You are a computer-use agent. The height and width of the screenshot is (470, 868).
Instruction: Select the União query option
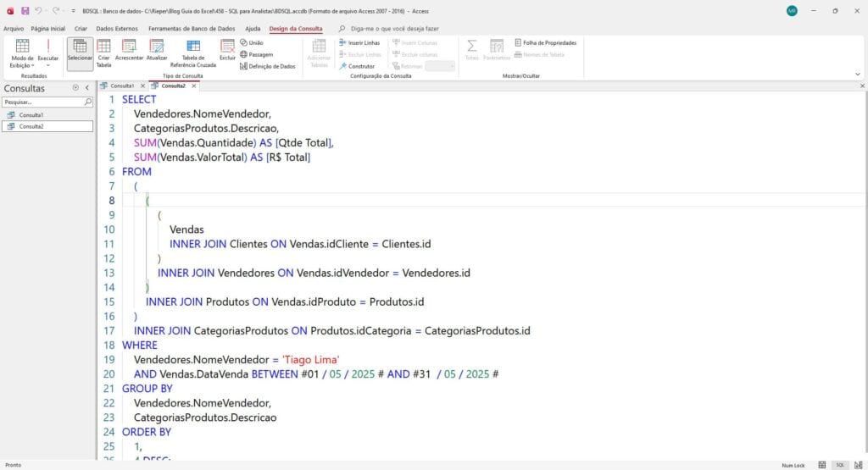click(252, 42)
